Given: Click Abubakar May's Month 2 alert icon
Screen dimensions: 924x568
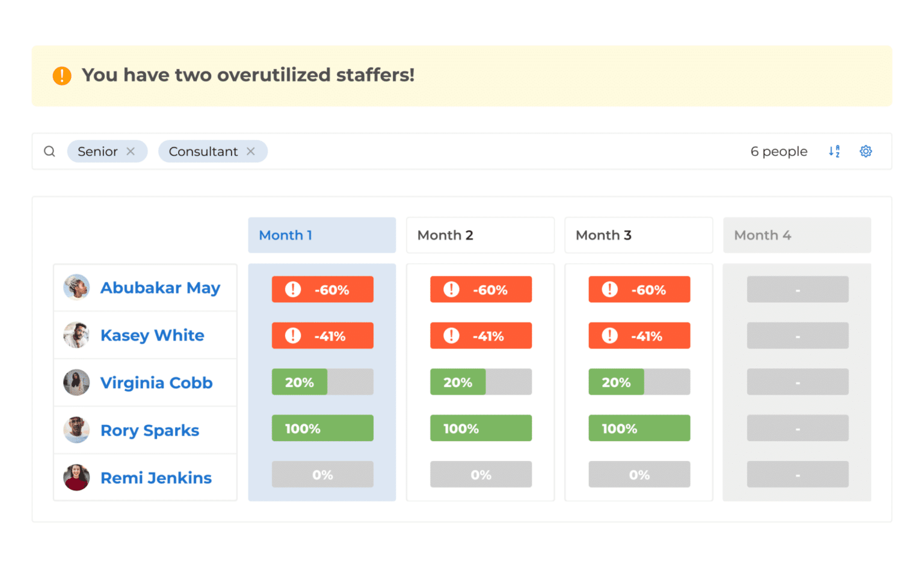Looking at the screenshot, I should point(451,289).
